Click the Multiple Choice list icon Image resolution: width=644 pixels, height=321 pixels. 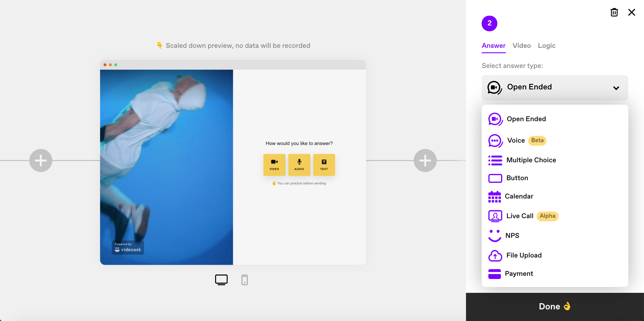click(x=495, y=160)
